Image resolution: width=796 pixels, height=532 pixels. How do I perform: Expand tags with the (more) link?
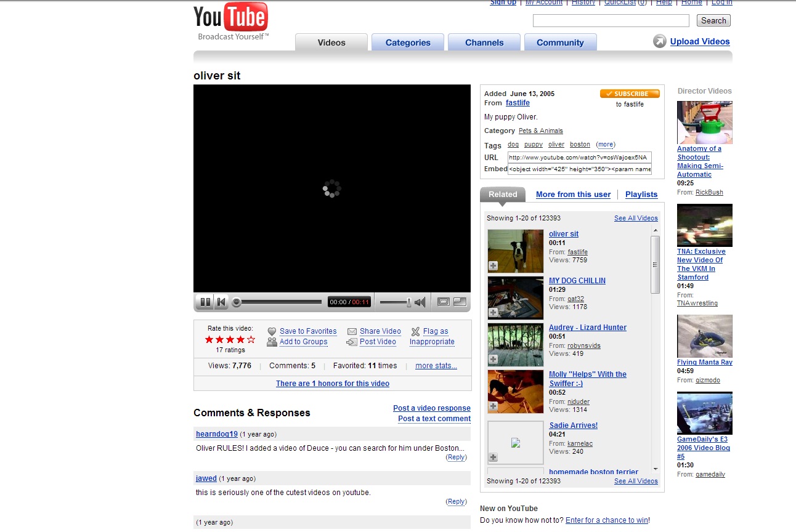pyautogui.click(x=605, y=145)
